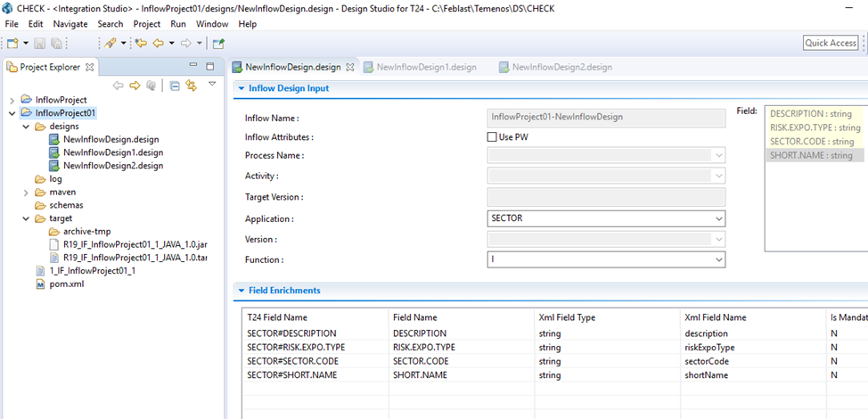
Task: Select SHORT.NAME : string in Field list
Action: point(811,155)
